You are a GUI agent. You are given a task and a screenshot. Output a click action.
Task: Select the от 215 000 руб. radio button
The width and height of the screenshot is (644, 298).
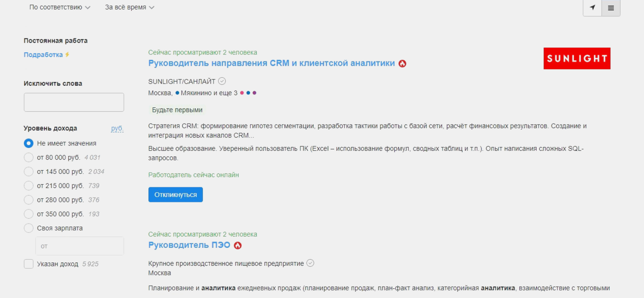click(28, 186)
